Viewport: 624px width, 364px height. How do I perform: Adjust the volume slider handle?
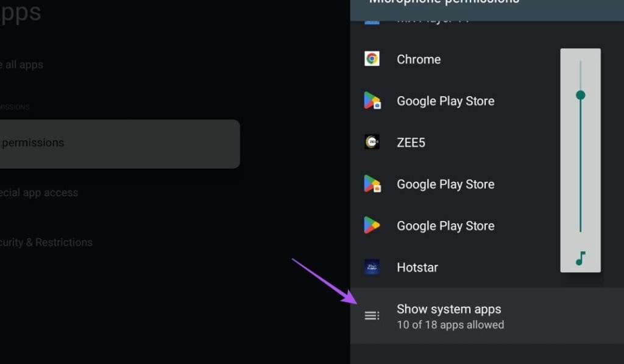[x=581, y=95]
